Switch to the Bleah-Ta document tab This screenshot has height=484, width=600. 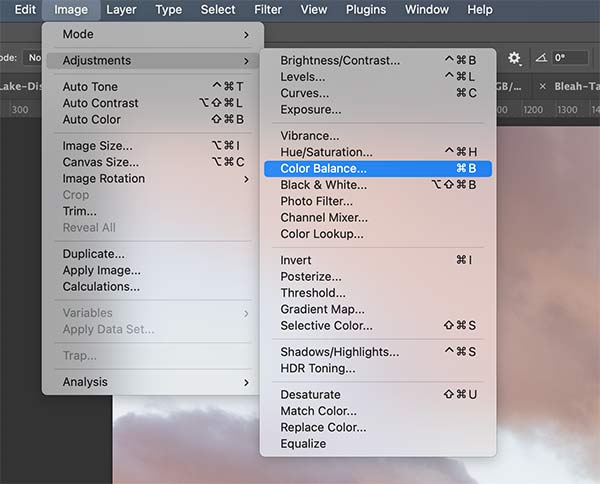point(578,86)
